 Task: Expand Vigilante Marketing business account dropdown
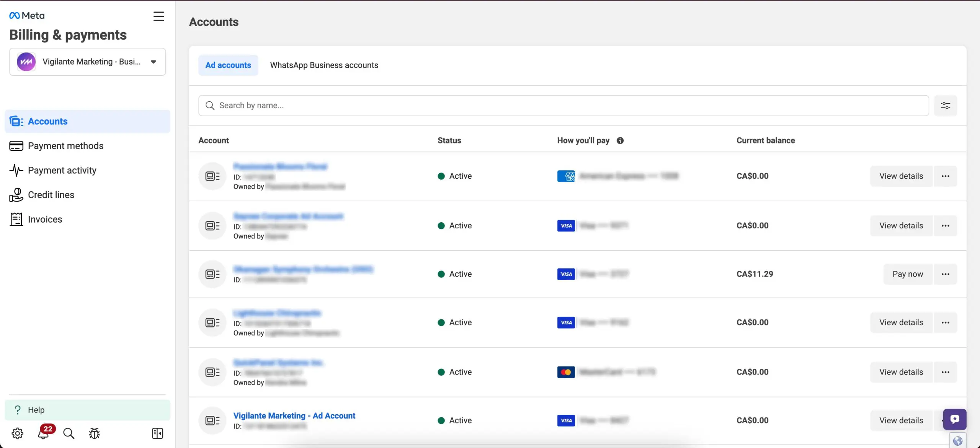click(87, 62)
